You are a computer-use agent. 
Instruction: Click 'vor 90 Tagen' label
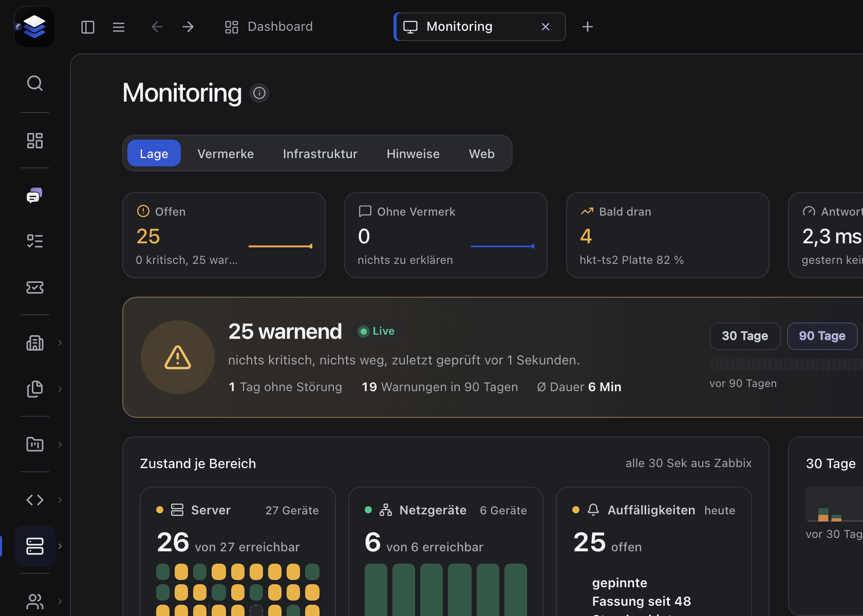tap(743, 383)
